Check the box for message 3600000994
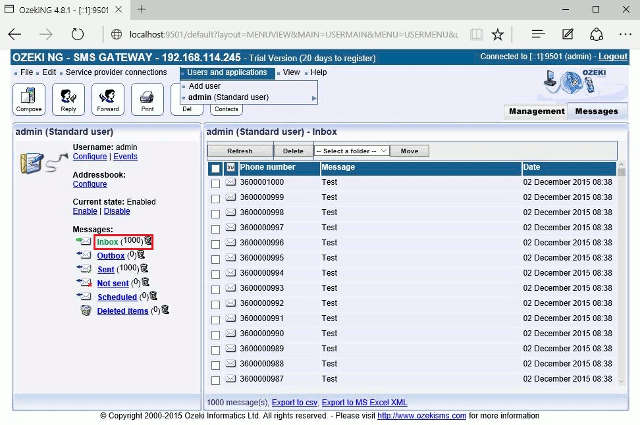 (216, 274)
